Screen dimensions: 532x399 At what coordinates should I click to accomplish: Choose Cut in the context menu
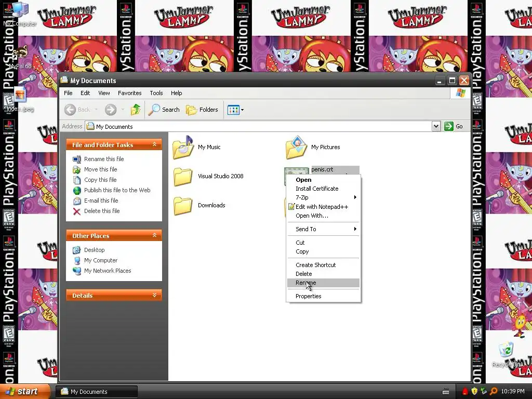click(323, 243)
